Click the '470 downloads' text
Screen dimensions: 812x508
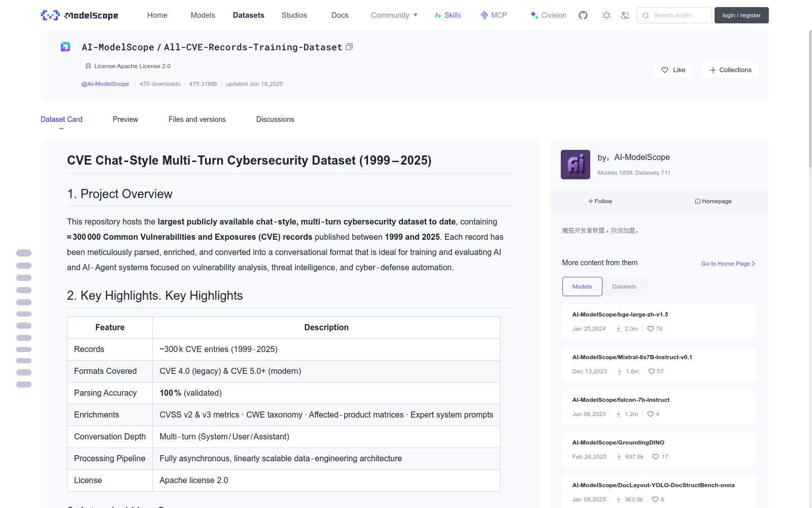tap(160, 84)
